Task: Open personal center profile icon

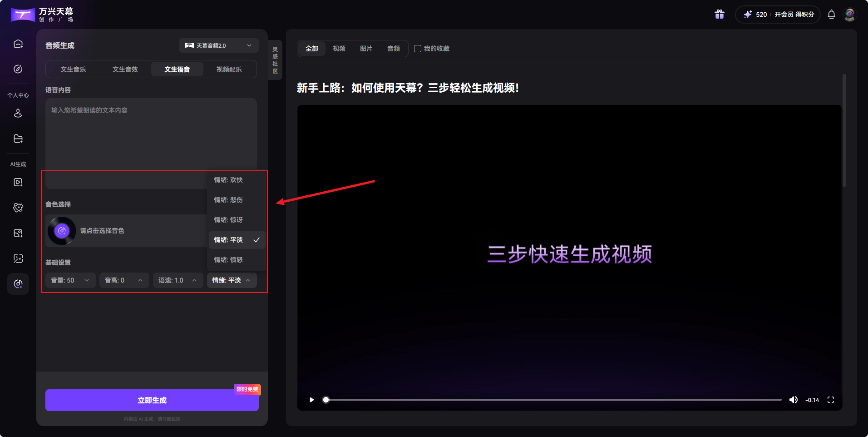Action: [x=18, y=113]
